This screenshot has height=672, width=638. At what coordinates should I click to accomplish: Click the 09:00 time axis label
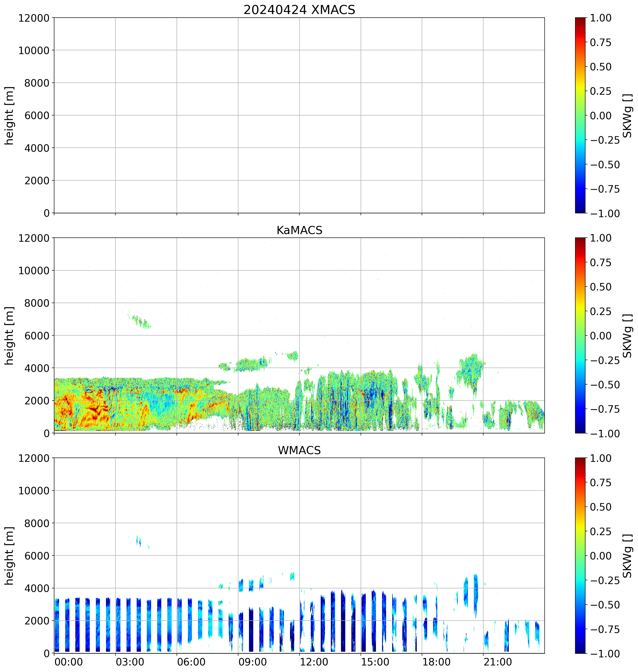coord(252,662)
